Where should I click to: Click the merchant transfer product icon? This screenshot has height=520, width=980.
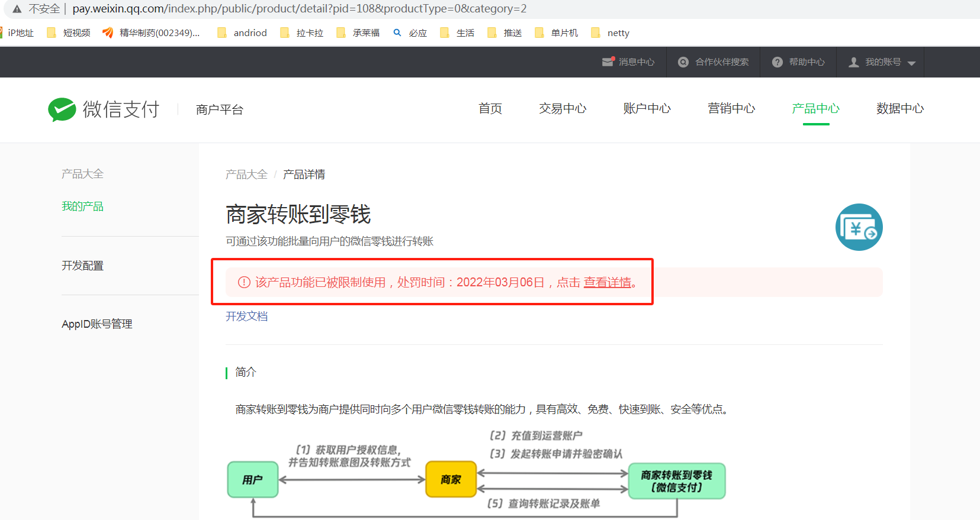pyautogui.click(x=859, y=227)
